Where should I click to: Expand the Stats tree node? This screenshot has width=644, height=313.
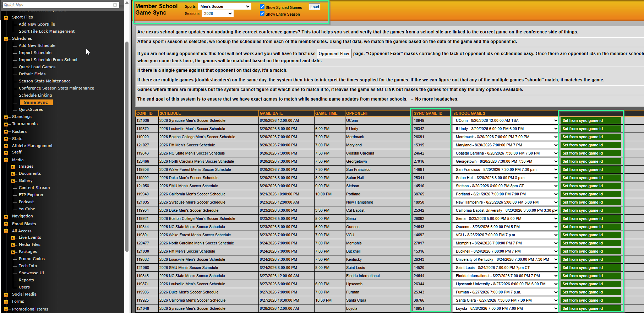6,139
